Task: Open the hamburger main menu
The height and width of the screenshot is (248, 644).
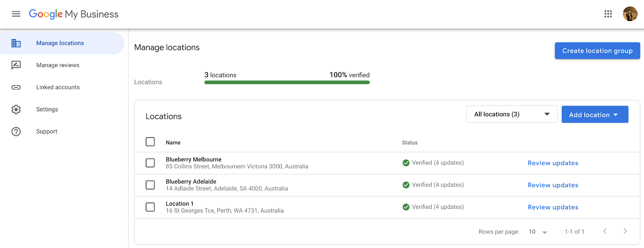Action: click(x=16, y=14)
